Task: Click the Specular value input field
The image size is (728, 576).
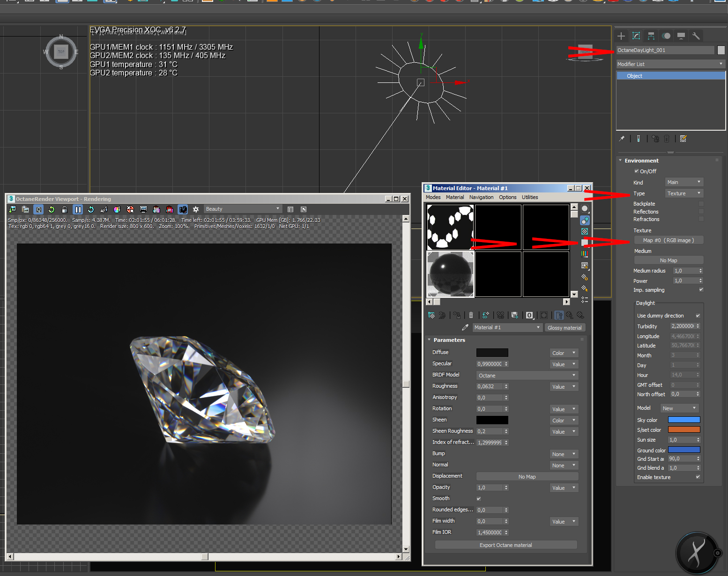Action: click(490, 364)
